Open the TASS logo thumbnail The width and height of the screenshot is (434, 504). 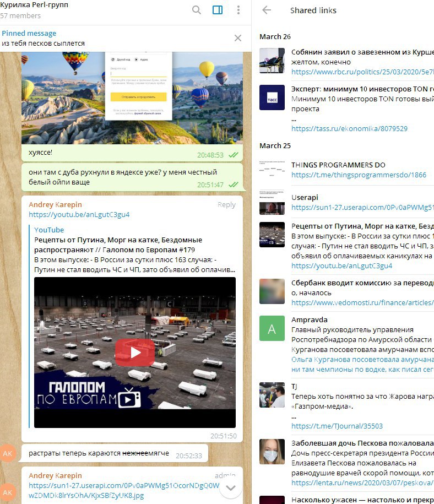[272, 97]
